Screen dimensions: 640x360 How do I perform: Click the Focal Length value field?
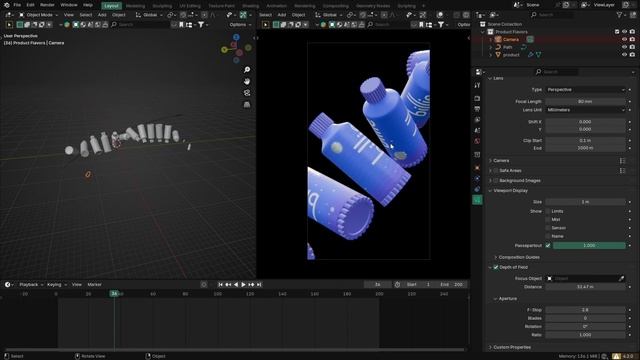585,102
